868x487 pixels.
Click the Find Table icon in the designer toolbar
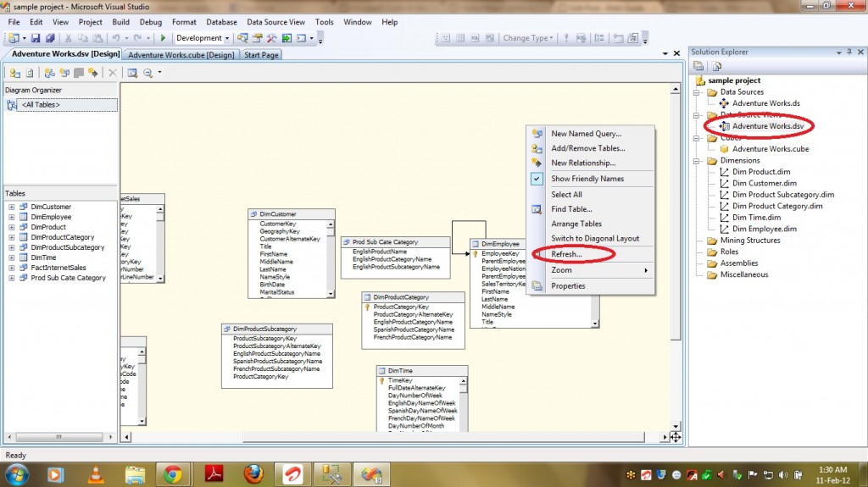tap(131, 73)
